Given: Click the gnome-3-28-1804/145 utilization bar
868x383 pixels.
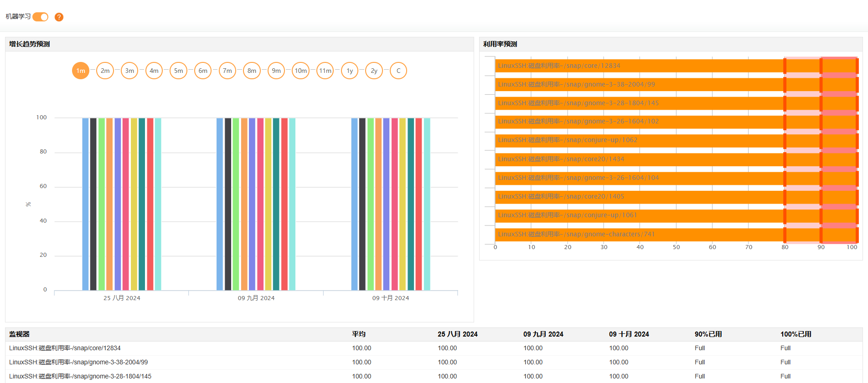Looking at the screenshot, I should 677,103.
